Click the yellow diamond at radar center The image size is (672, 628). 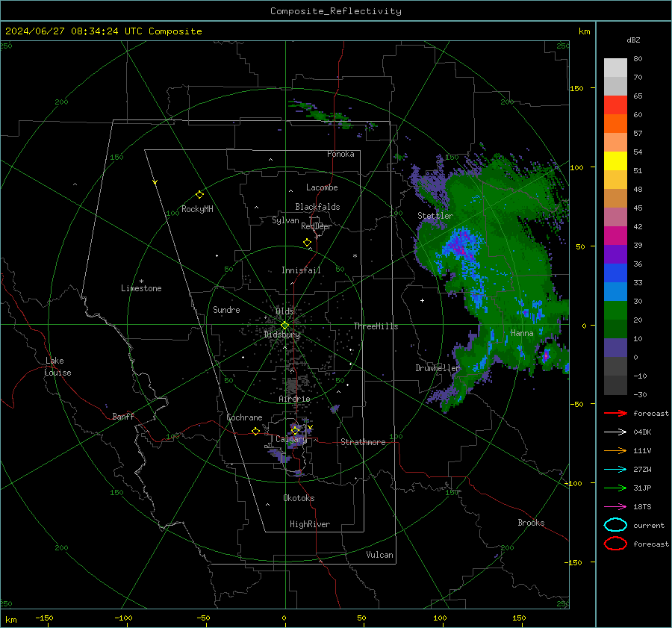point(284,326)
